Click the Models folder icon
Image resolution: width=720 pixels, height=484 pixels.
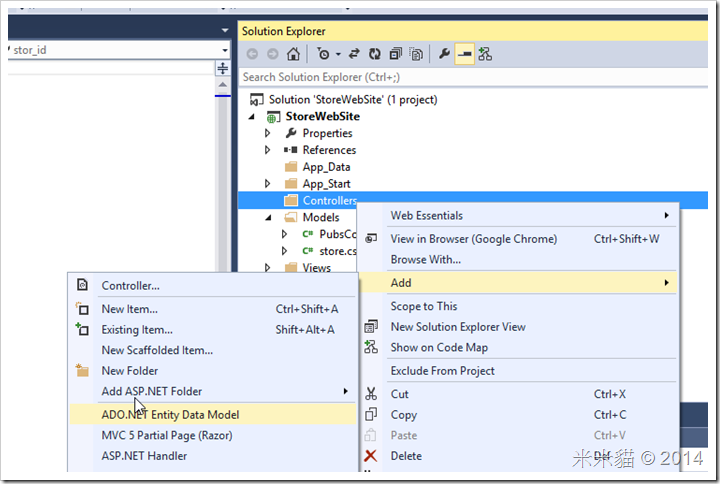(x=291, y=217)
